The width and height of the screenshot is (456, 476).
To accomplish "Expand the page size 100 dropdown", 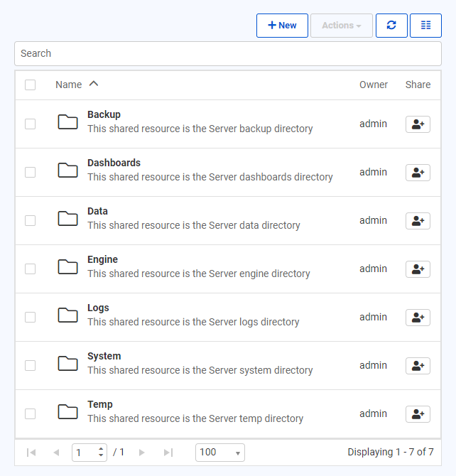I will click(219, 453).
